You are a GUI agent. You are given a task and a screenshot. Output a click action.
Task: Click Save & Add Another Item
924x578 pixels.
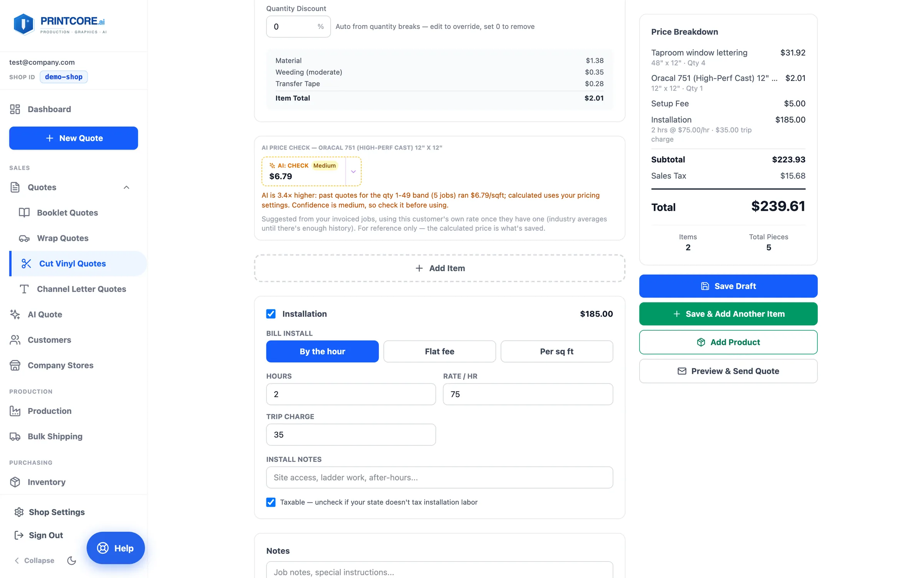(728, 314)
